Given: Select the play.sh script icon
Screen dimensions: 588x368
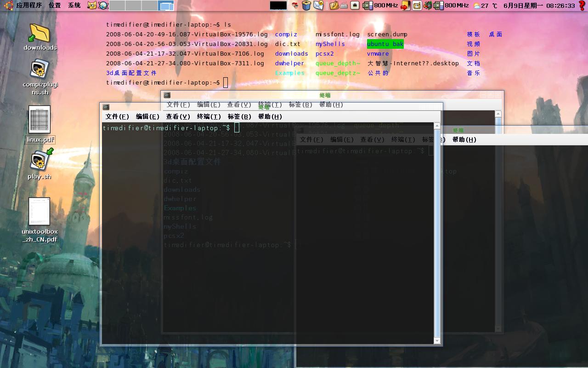Looking at the screenshot, I should coord(40,164).
